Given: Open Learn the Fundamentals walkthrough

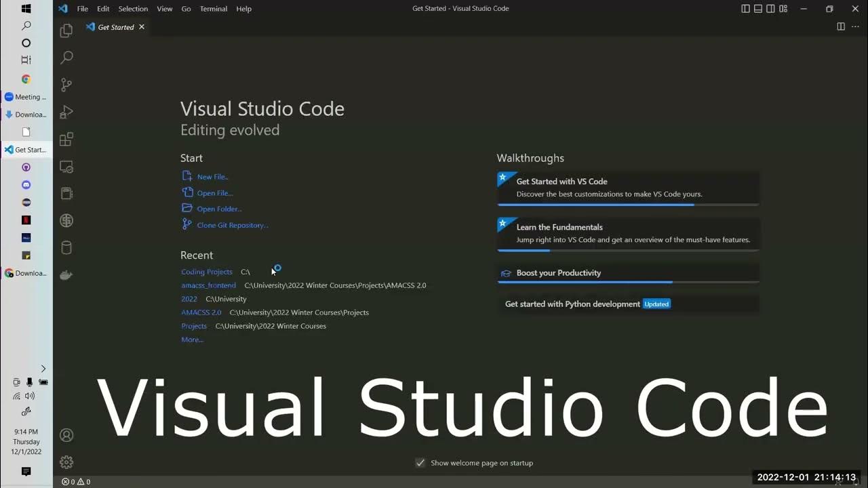Looking at the screenshot, I should point(628,234).
